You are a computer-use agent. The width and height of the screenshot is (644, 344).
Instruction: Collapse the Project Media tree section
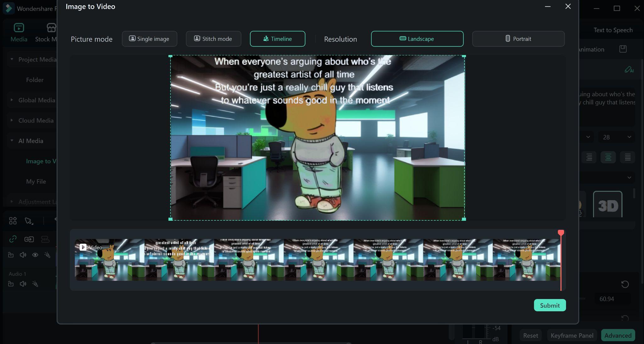(12, 59)
